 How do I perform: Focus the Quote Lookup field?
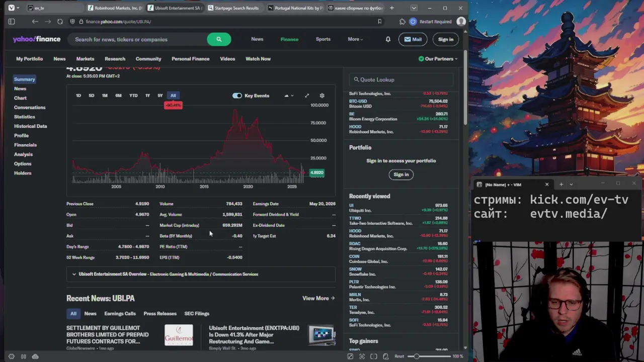click(x=401, y=79)
